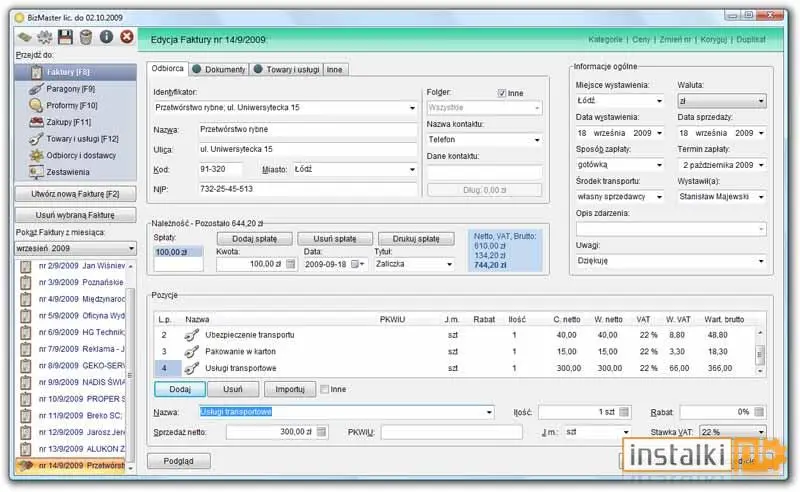Toggle the Inne checkbox next to Folder

(x=502, y=93)
